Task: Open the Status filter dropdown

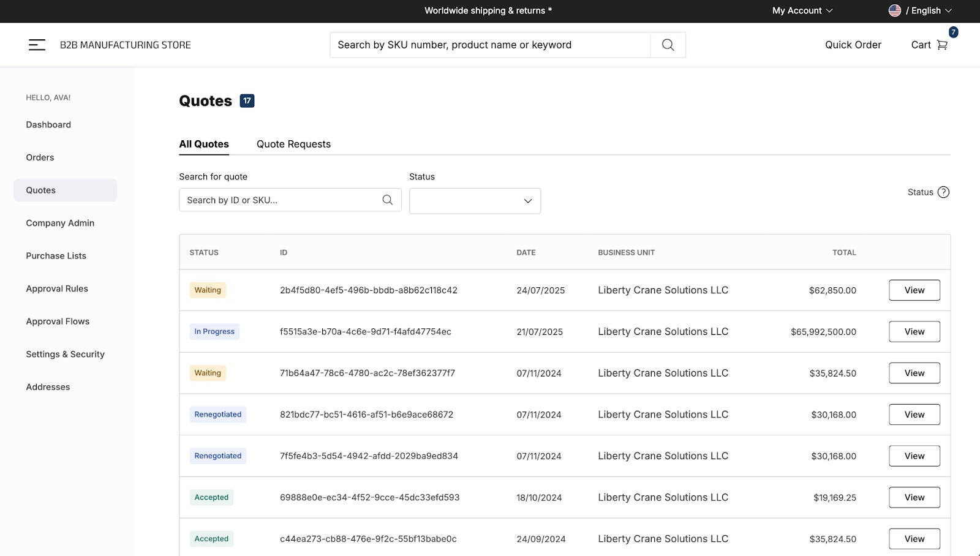Action: (x=475, y=201)
